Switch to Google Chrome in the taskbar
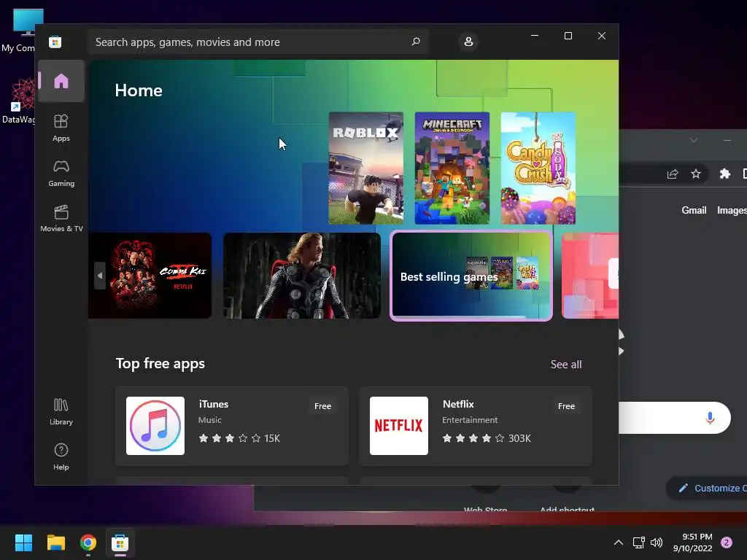Viewport: 747px width, 560px height. [88, 542]
